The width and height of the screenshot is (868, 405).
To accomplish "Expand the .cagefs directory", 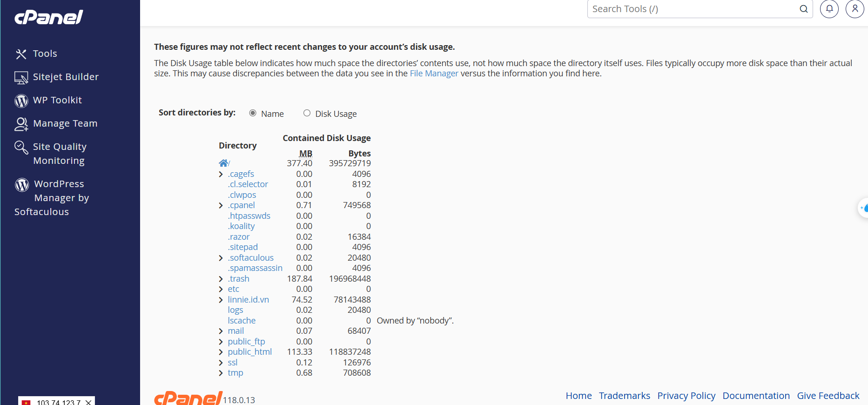I will (221, 174).
